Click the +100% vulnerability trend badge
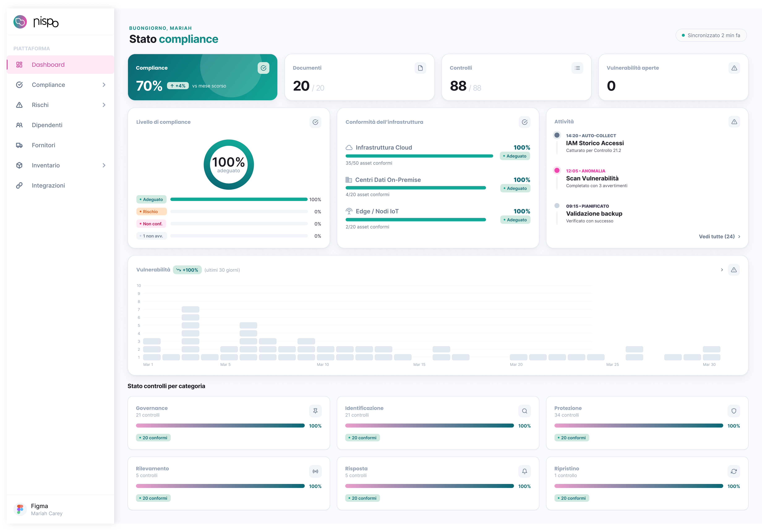Viewport: 762px width, 532px height. pos(187,270)
